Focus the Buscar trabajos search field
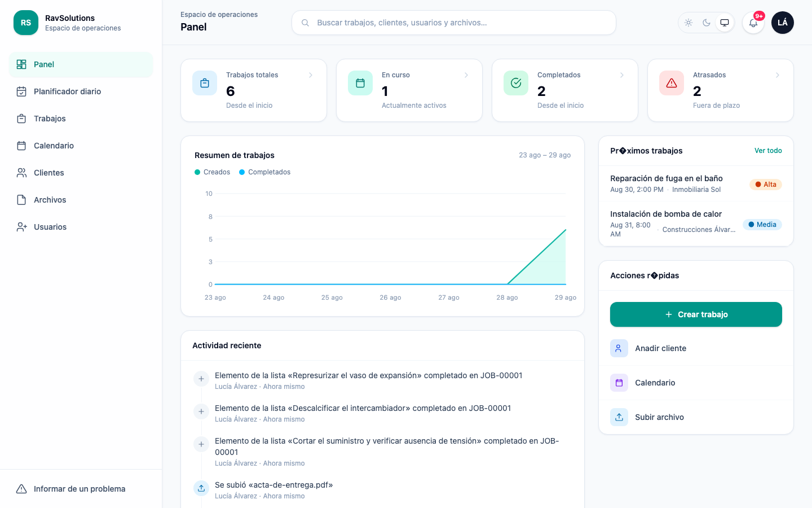 click(x=454, y=23)
